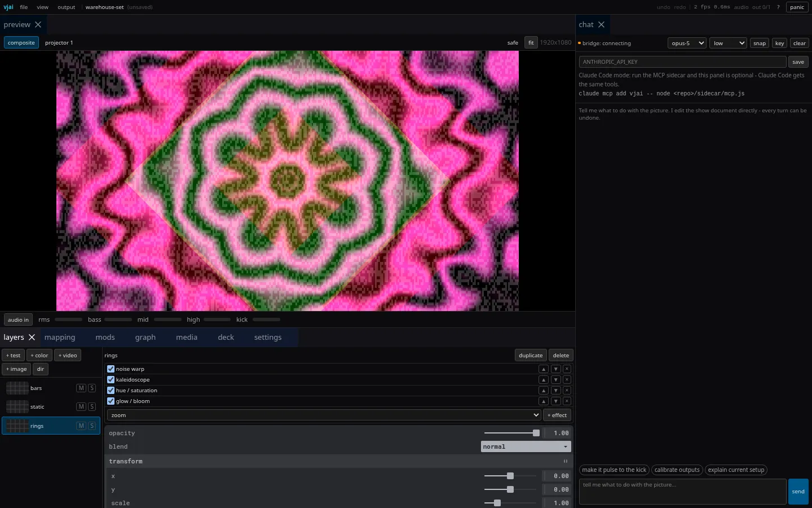The image size is (812, 508).
Task: Close the chat panel
Action: (x=601, y=25)
